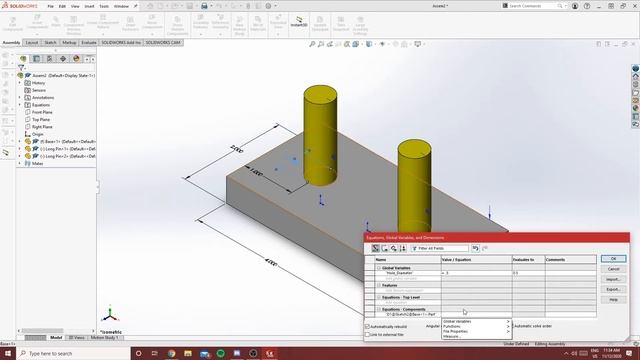640x360 pixels.
Task: Click the InstantID toolbar button
Action: pos(299,22)
